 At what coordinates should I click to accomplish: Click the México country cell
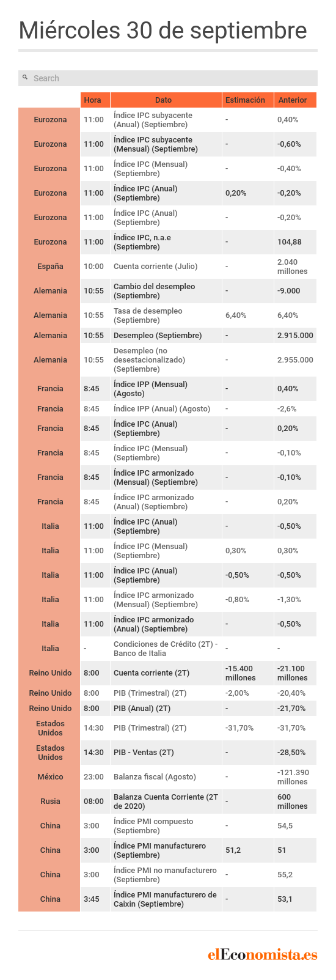pyautogui.click(x=49, y=777)
